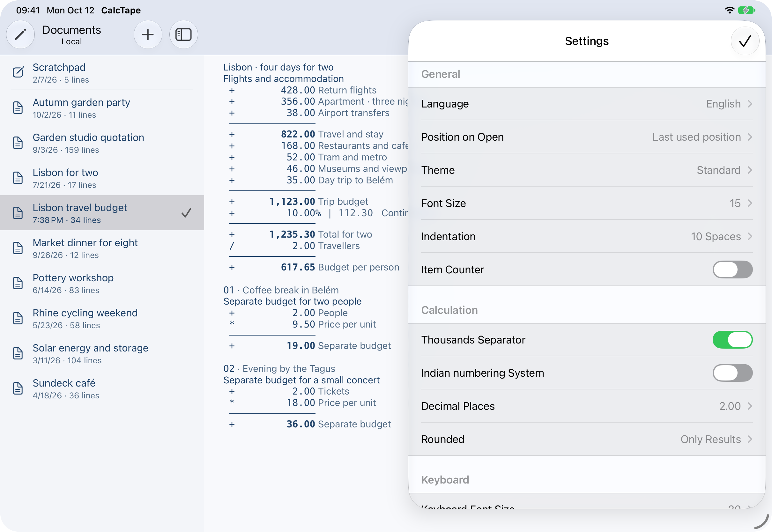Click the 9.50 Price per unit line

[x=302, y=324]
